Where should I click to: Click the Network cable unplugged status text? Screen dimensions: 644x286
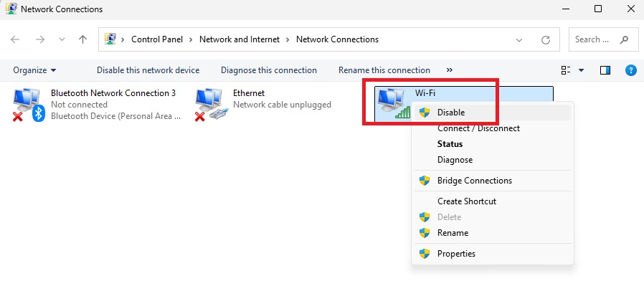coord(282,105)
